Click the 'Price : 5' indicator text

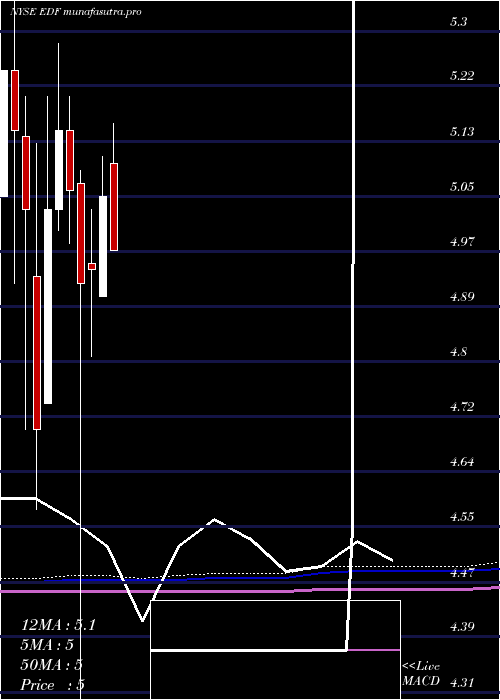click(x=53, y=684)
